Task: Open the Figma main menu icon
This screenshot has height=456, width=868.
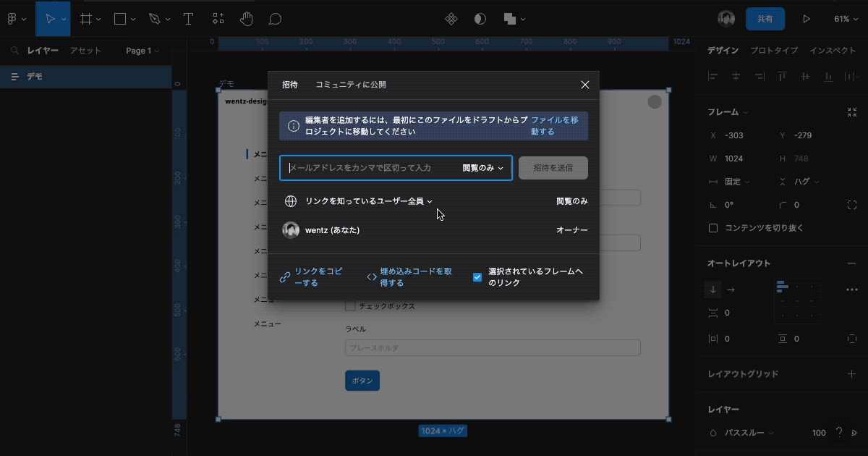Action: point(12,19)
